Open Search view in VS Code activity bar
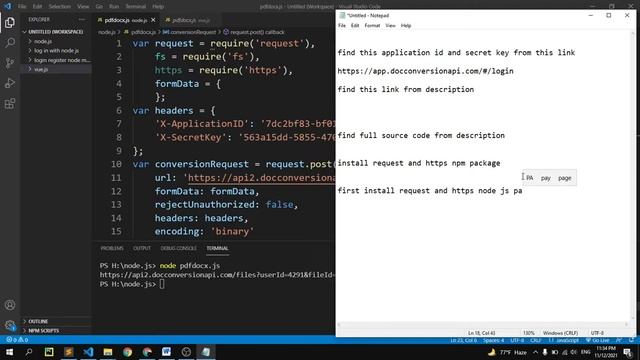640x360 pixels. [10, 42]
